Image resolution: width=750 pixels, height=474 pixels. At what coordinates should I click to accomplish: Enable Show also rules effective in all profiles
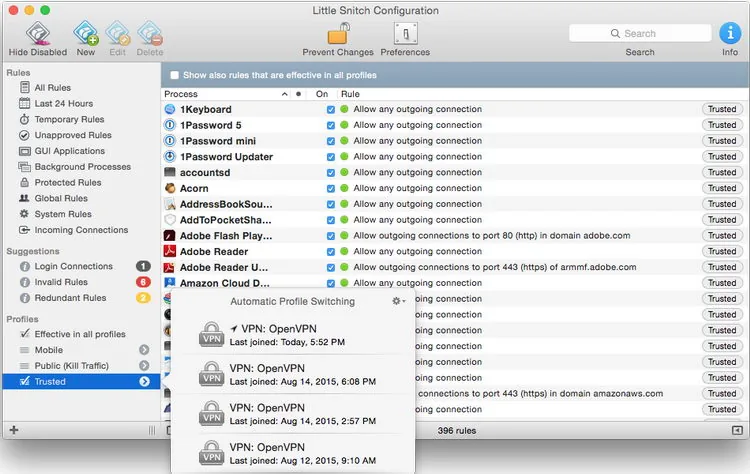(x=175, y=75)
